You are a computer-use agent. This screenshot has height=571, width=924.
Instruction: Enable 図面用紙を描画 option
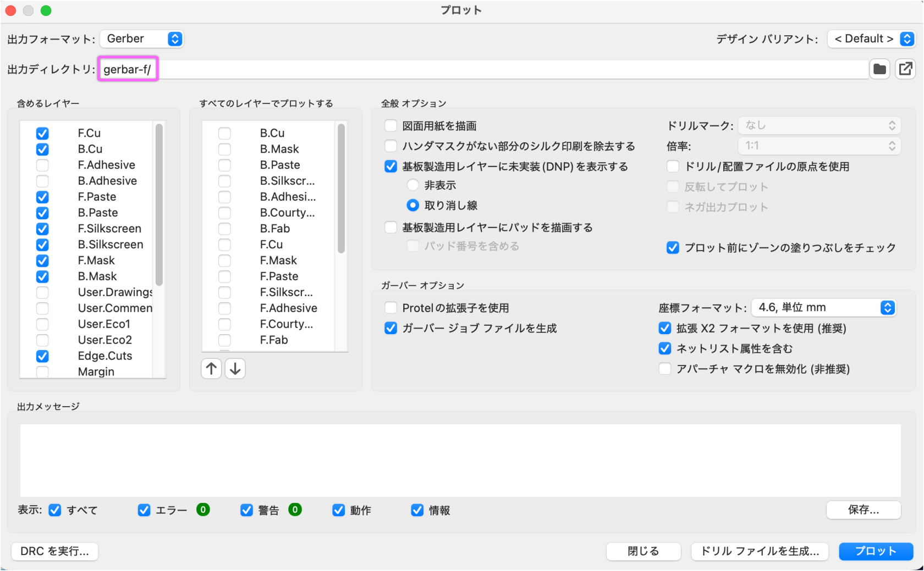point(391,126)
